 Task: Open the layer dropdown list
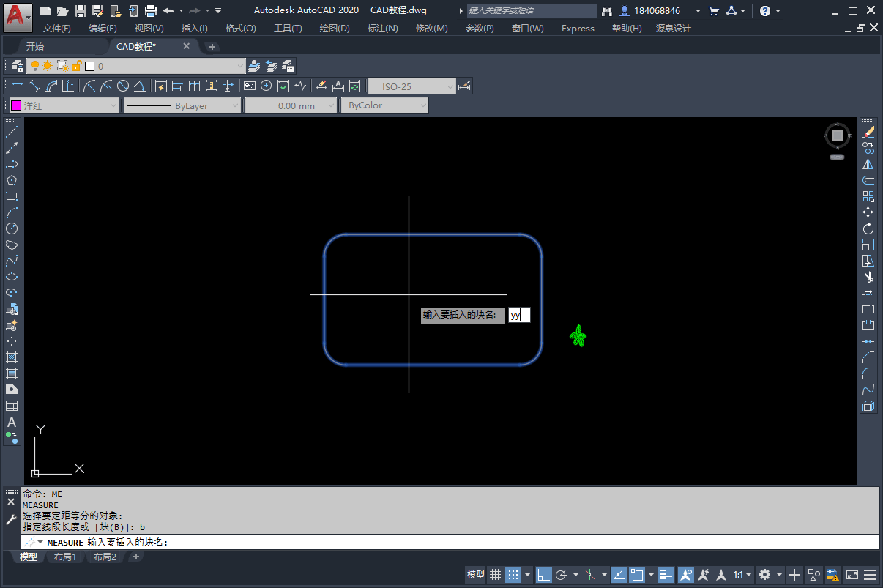(240, 66)
